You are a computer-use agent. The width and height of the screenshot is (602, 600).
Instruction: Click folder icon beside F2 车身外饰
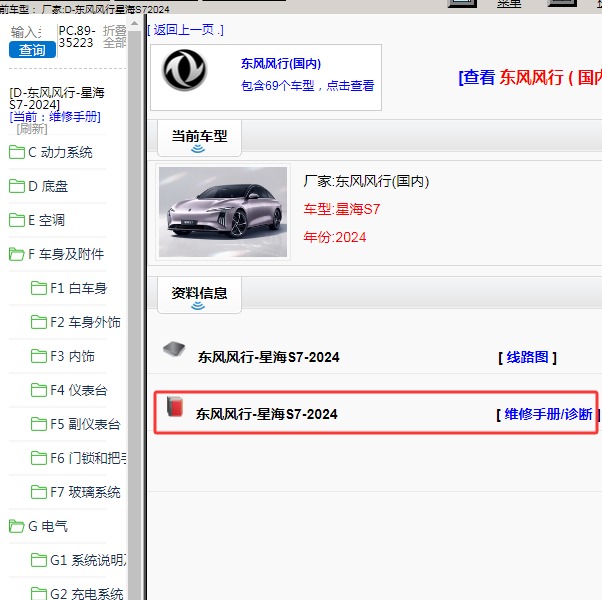[39, 321]
